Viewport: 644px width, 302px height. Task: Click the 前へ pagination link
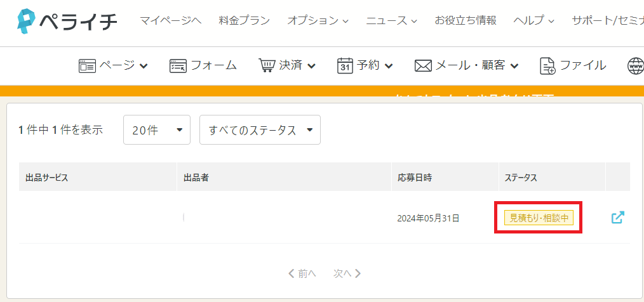click(302, 273)
